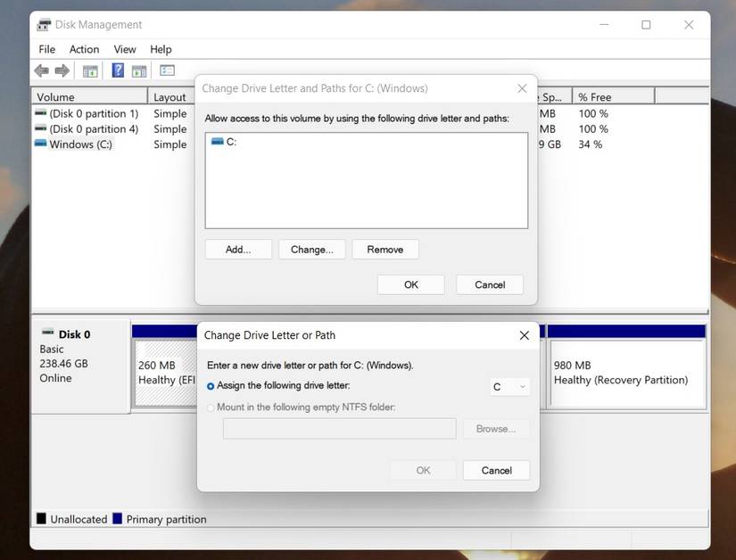
Task: Click the Show/Hide Action Pane toolbar icon
Action: point(139,70)
